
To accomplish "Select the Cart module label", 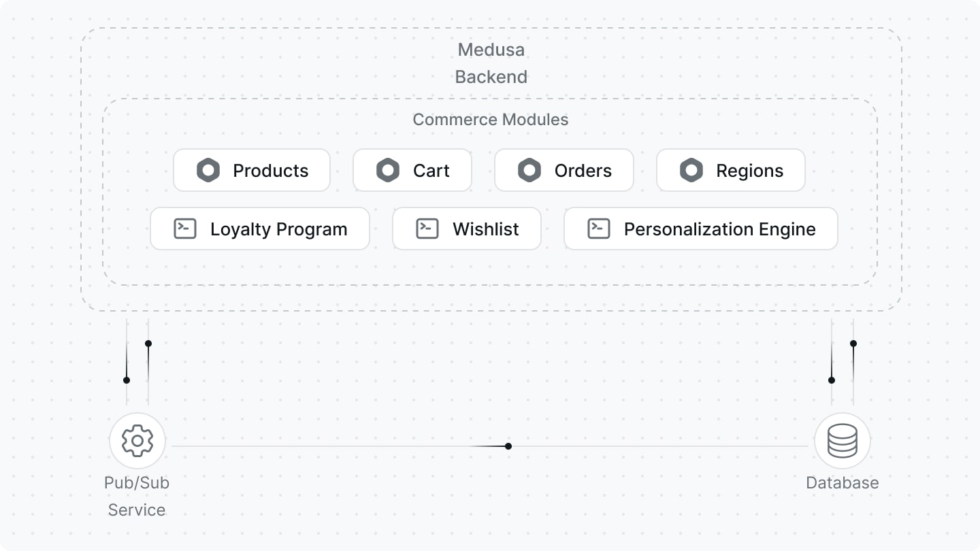I will (x=431, y=171).
